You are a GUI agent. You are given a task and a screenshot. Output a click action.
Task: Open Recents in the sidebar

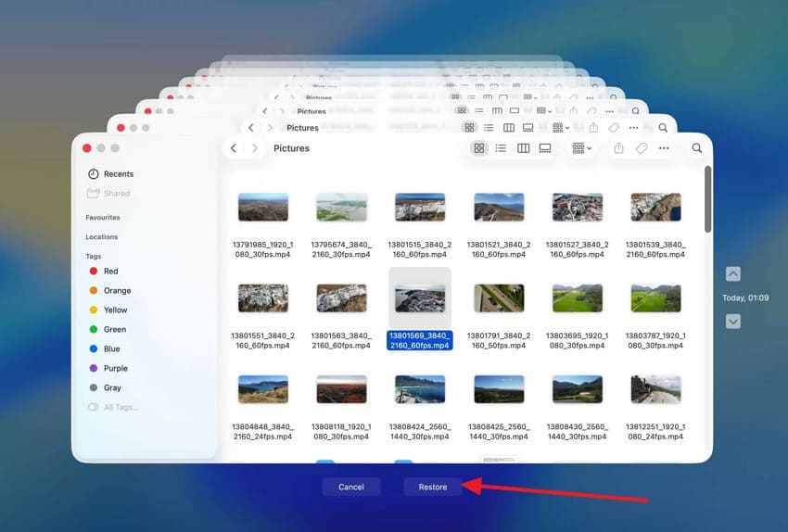pos(110,174)
